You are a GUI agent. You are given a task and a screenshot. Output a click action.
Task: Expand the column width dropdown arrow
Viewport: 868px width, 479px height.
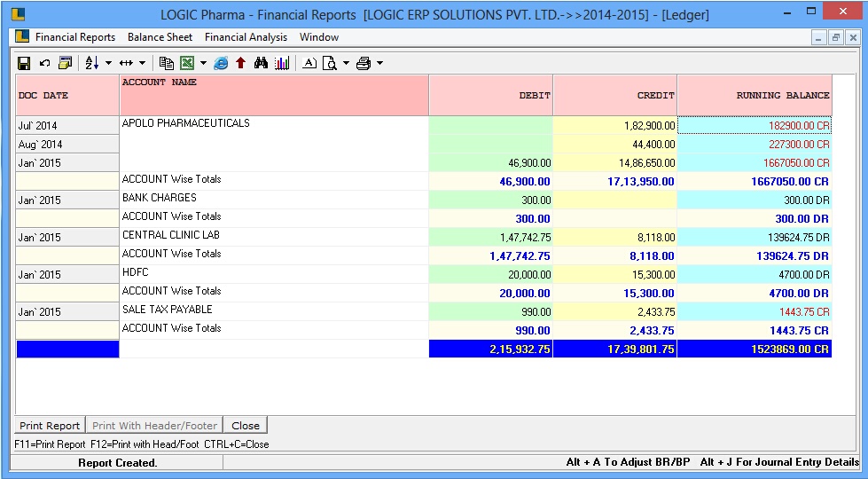point(142,63)
